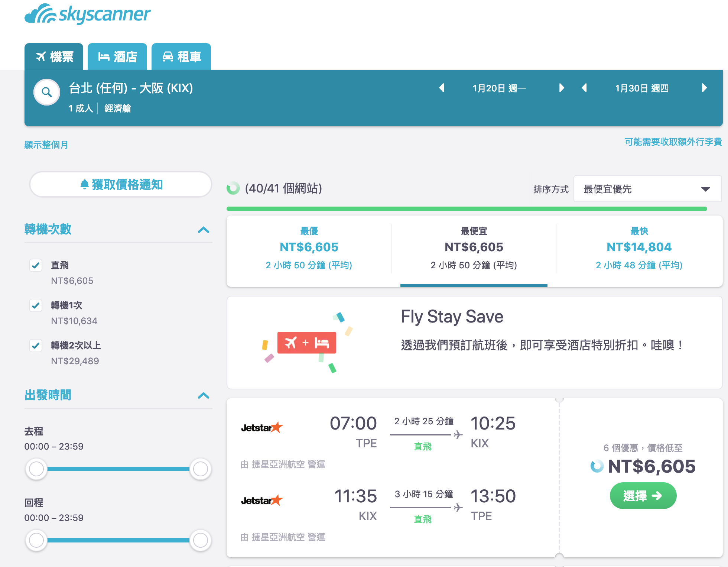
Task: Click the (40/41 個網站) status text
Action: [283, 188]
